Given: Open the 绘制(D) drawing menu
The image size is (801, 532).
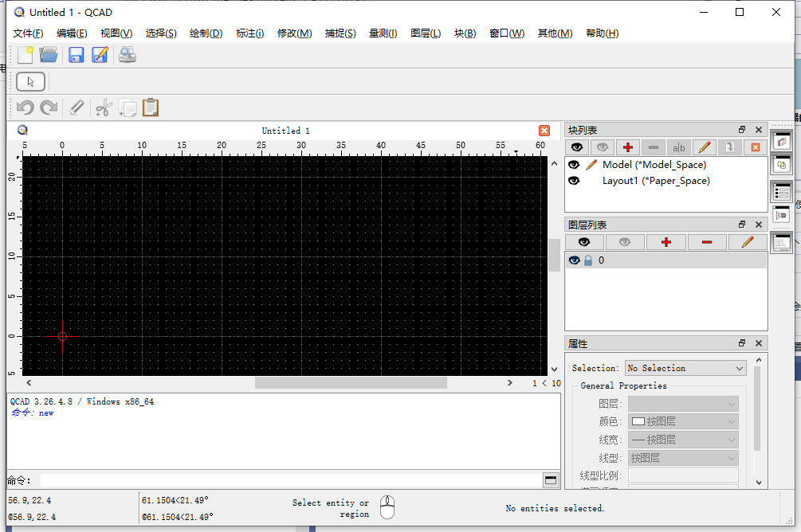Looking at the screenshot, I should 206,33.
